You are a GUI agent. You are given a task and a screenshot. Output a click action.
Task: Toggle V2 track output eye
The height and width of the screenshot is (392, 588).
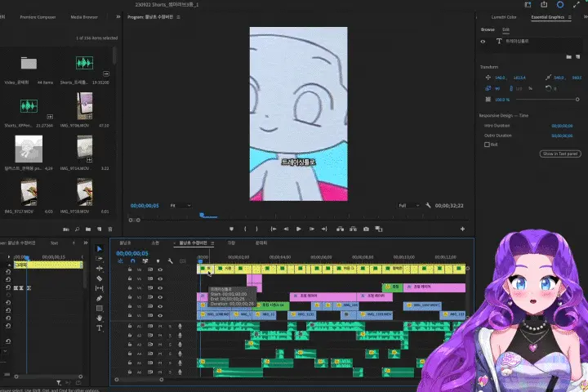(x=160, y=306)
